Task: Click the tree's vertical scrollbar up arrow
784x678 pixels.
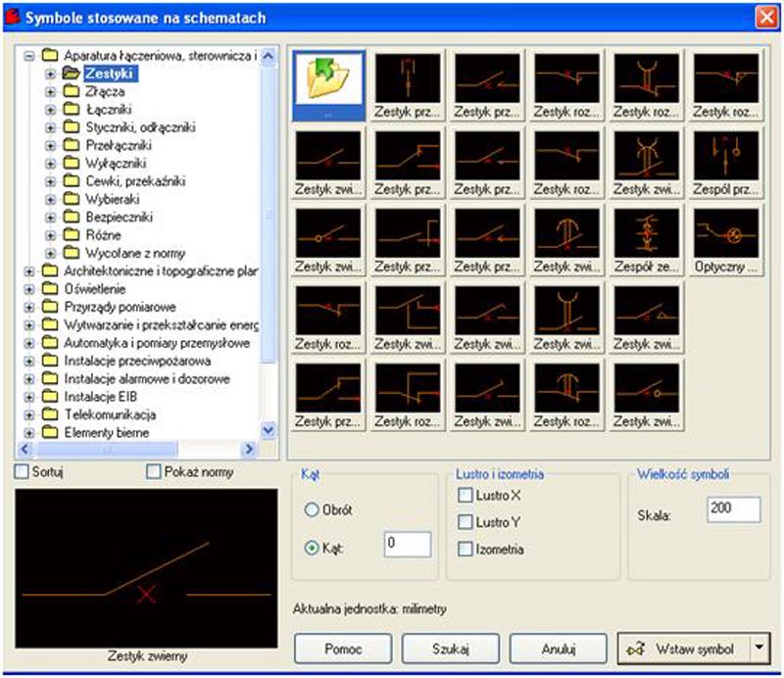Action: point(269,56)
